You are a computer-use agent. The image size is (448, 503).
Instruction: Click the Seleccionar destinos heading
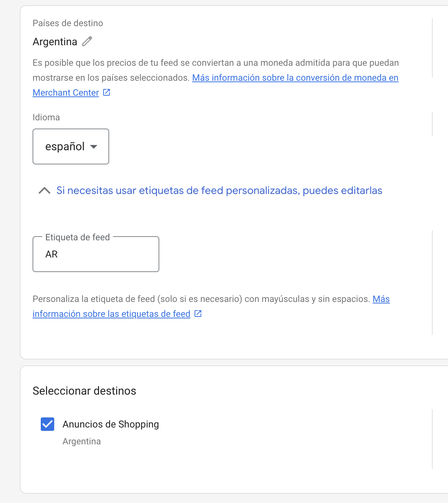(x=85, y=391)
